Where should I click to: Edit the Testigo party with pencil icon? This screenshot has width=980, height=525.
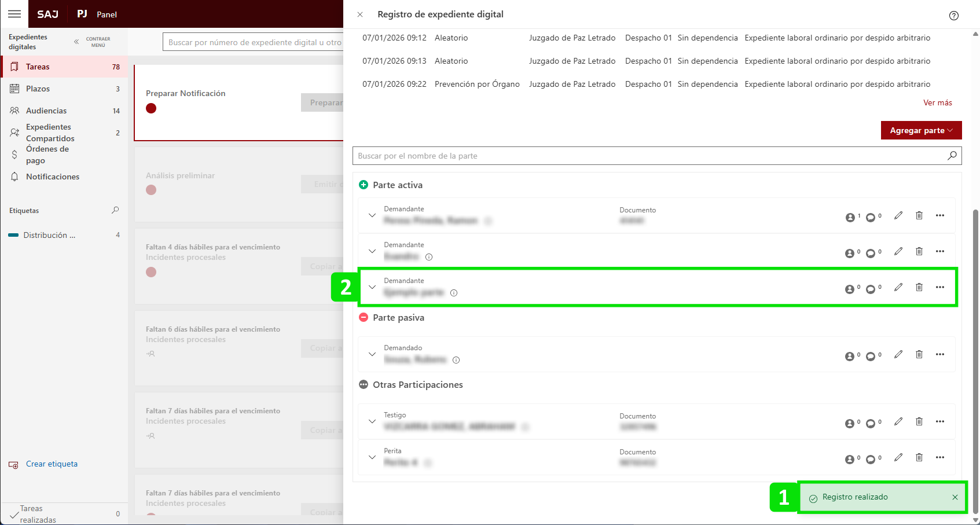pyautogui.click(x=898, y=422)
